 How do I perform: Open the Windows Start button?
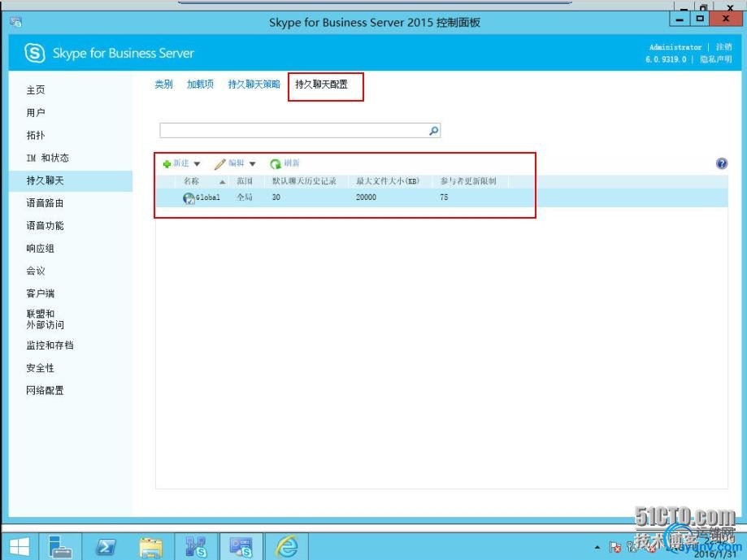(19, 546)
